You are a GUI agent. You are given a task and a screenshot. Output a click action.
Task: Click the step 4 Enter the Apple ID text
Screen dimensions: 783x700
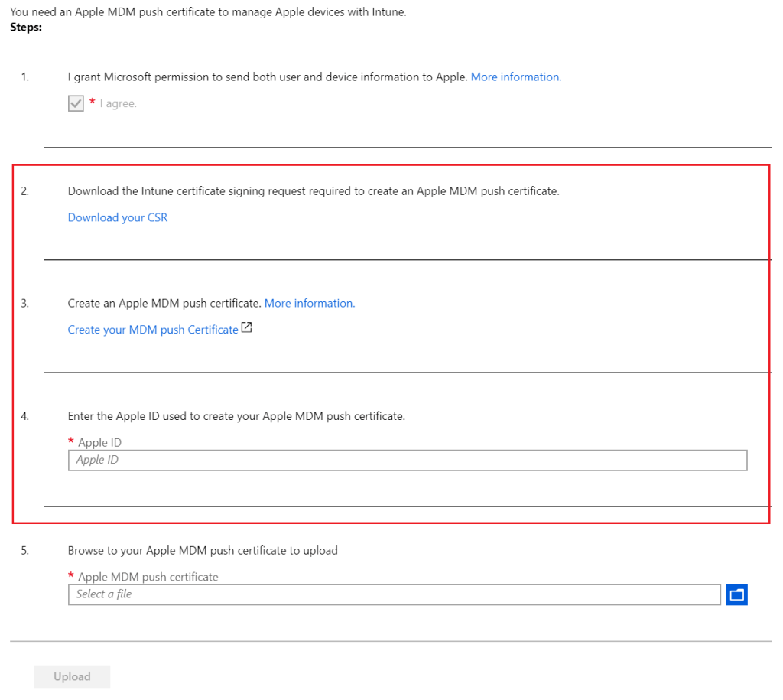[236, 417]
